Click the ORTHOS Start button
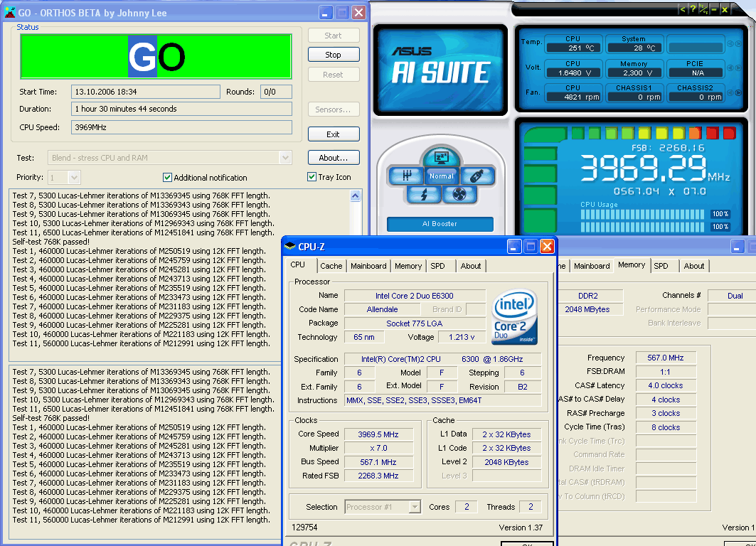 (x=333, y=35)
